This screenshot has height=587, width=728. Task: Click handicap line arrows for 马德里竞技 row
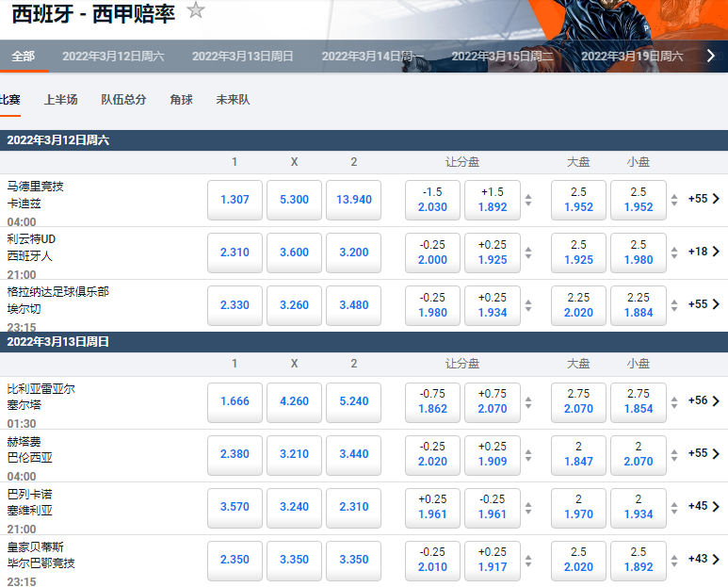(x=528, y=200)
